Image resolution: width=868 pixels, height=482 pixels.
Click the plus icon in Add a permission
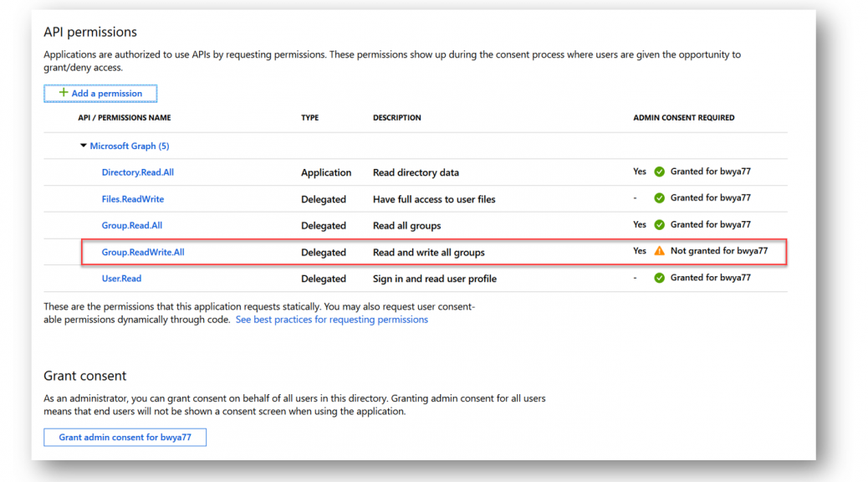click(64, 93)
